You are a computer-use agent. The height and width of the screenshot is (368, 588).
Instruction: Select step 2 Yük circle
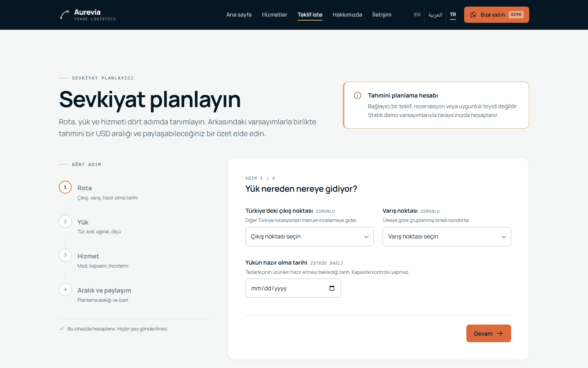click(x=65, y=221)
